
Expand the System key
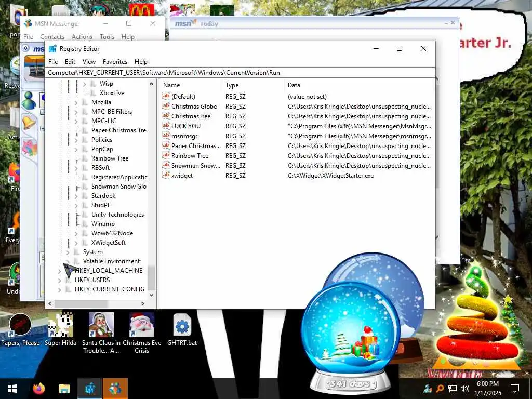pyautogui.click(x=68, y=252)
